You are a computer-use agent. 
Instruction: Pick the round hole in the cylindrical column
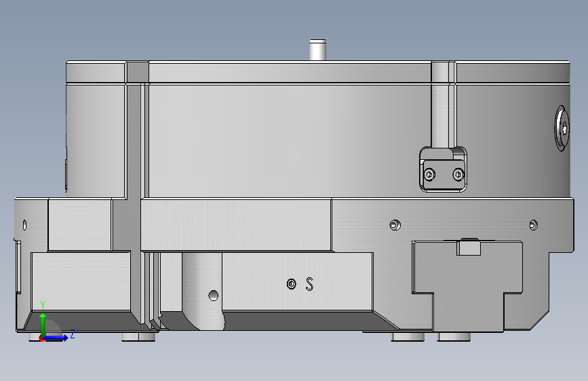(x=214, y=296)
